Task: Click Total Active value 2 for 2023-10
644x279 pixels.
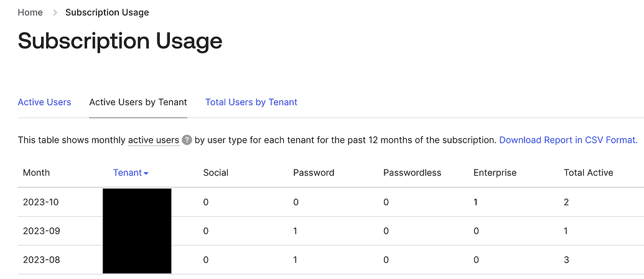Action: pyautogui.click(x=566, y=202)
